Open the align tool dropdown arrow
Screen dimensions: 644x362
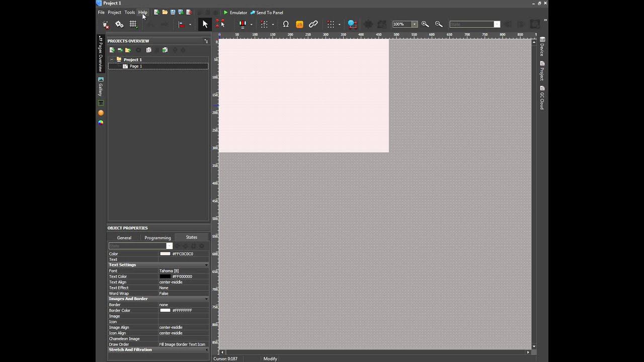(x=190, y=25)
